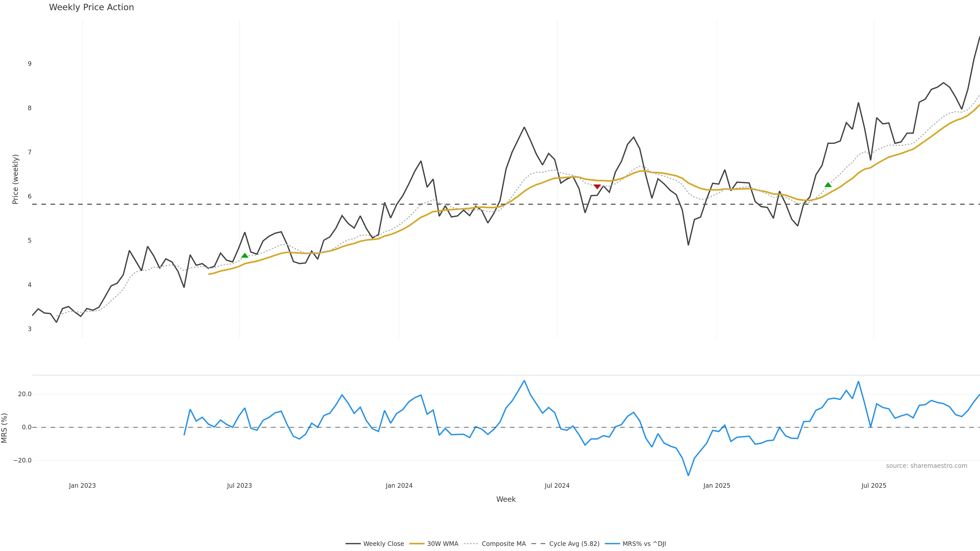The height and width of the screenshot is (551, 980).
Task: Click the blue MRS% line swatch in legend
Action: 612,544
